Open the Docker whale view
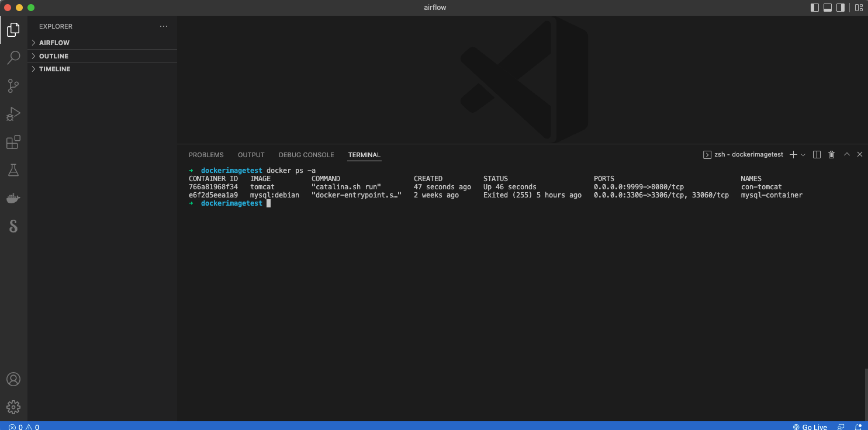This screenshot has width=868, height=430. [x=13, y=199]
